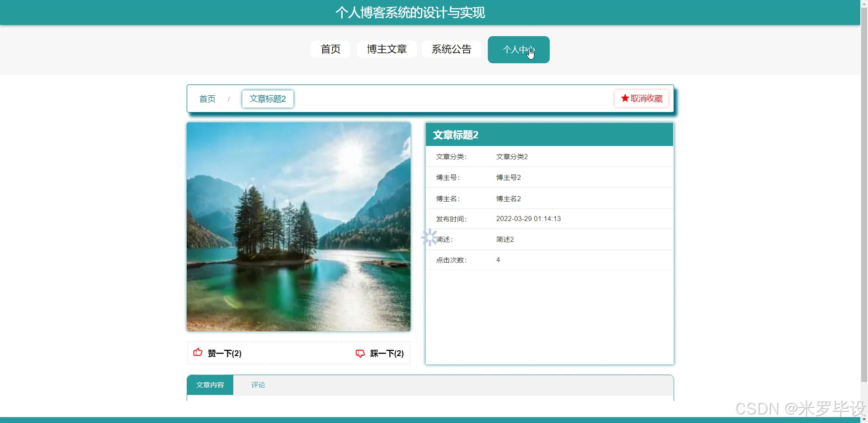Open the 首页 navigation item

[x=330, y=49]
